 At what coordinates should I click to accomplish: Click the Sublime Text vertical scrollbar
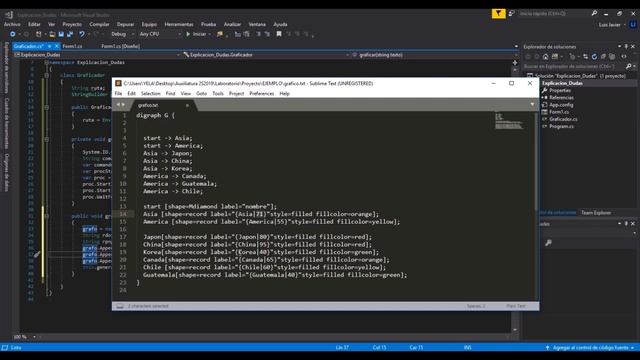click(x=536, y=161)
